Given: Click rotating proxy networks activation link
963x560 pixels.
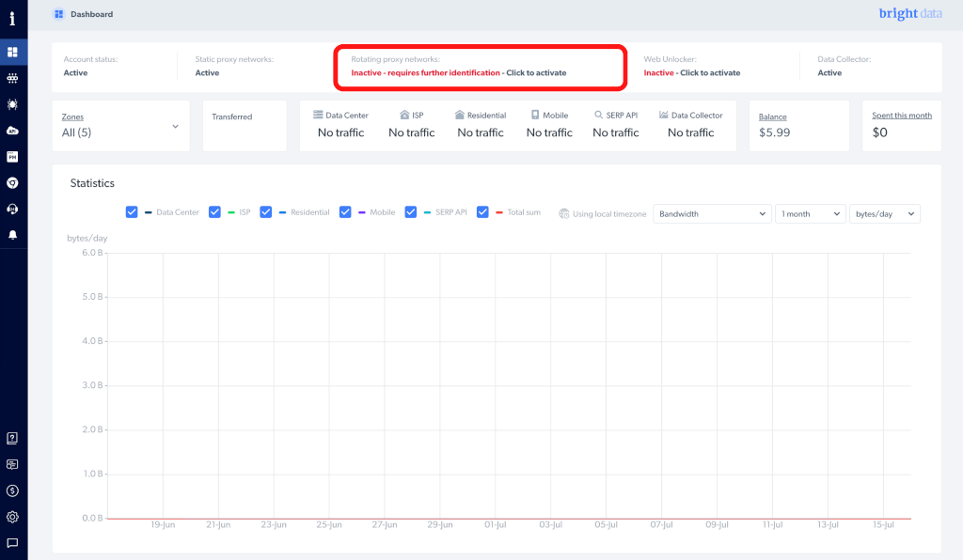Looking at the screenshot, I should tap(536, 72).
